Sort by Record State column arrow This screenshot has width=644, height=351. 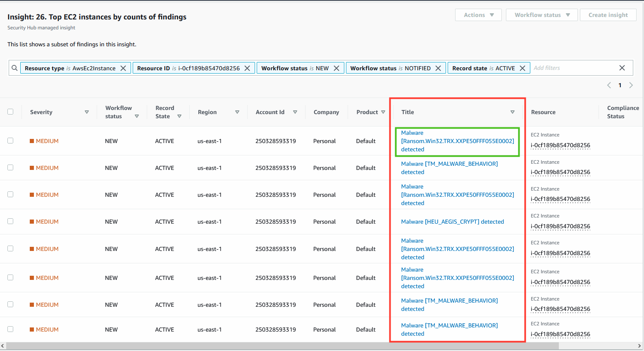(x=179, y=116)
